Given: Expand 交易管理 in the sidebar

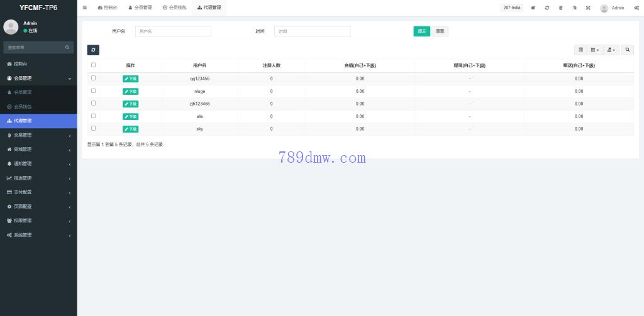Looking at the screenshot, I should coord(38,135).
